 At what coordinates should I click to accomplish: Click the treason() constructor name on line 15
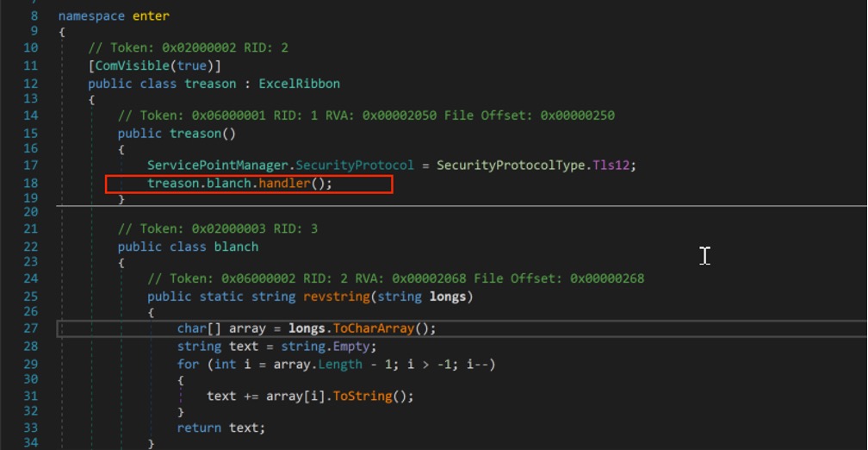(195, 134)
